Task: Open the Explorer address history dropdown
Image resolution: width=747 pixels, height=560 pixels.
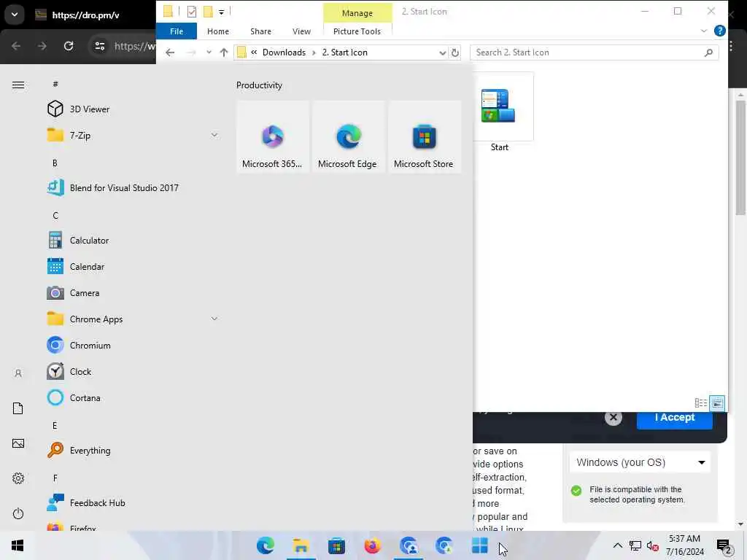Action: (x=443, y=52)
